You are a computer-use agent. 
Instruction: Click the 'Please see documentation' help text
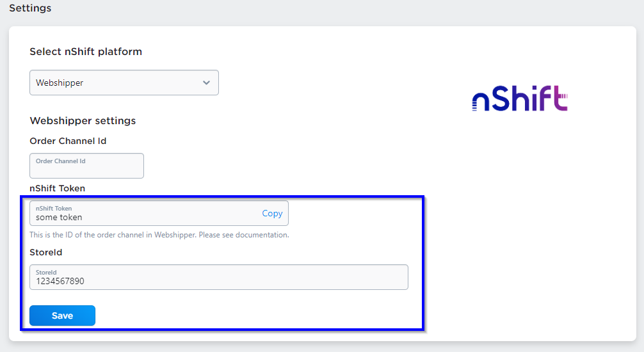[244, 235]
